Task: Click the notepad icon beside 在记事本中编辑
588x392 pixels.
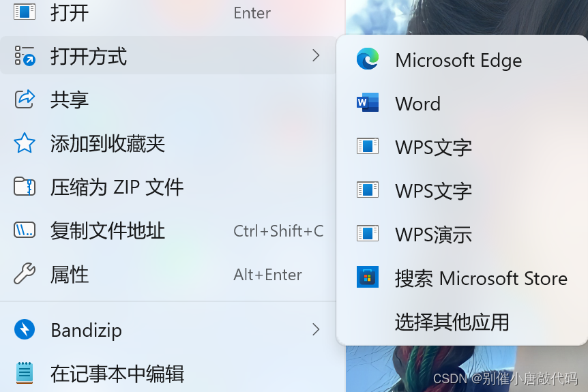Action: [x=25, y=373]
